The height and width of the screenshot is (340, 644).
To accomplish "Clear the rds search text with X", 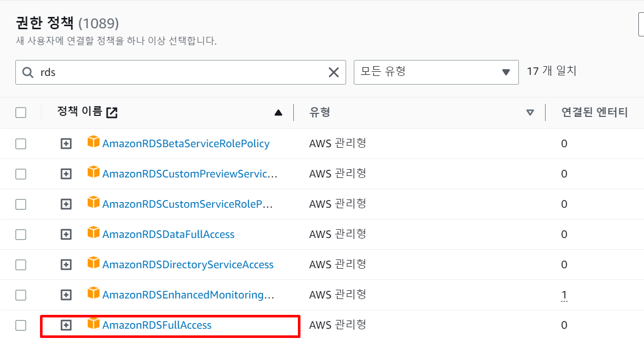I will coord(334,73).
